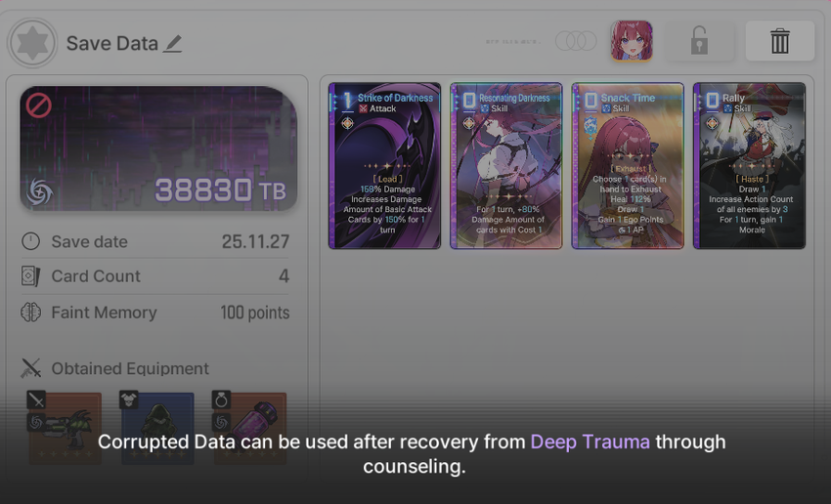
Task: Click the pencil edit icon next to Save Data
Action: [x=173, y=43]
